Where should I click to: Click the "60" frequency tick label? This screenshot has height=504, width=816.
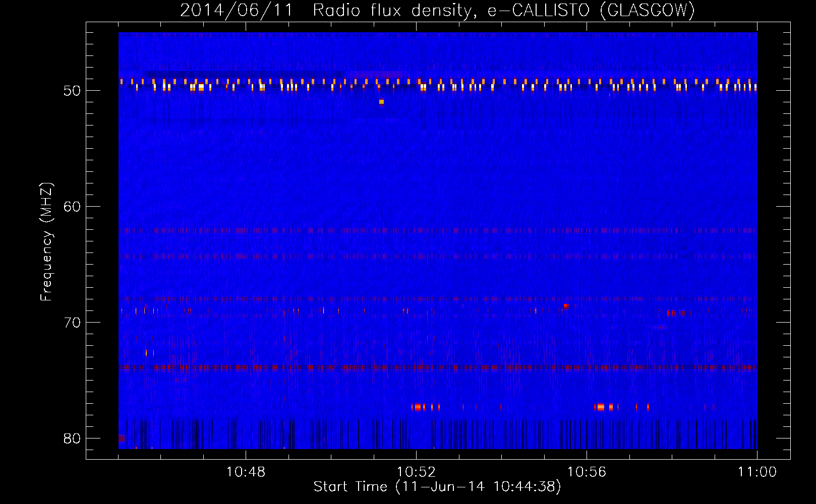[72, 207]
